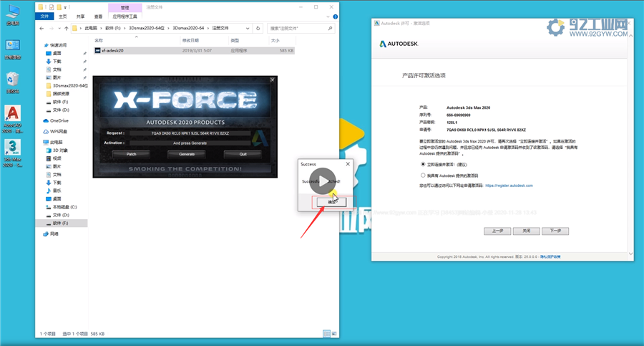Image resolution: width=644 pixels, height=346 pixels.
Task: Open the 文件 ribbon tab
Action: point(45,16)
